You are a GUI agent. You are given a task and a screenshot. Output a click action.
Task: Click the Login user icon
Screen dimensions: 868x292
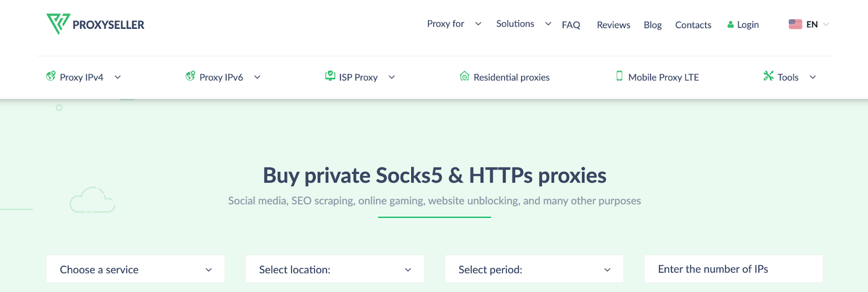tap(730, 24)
